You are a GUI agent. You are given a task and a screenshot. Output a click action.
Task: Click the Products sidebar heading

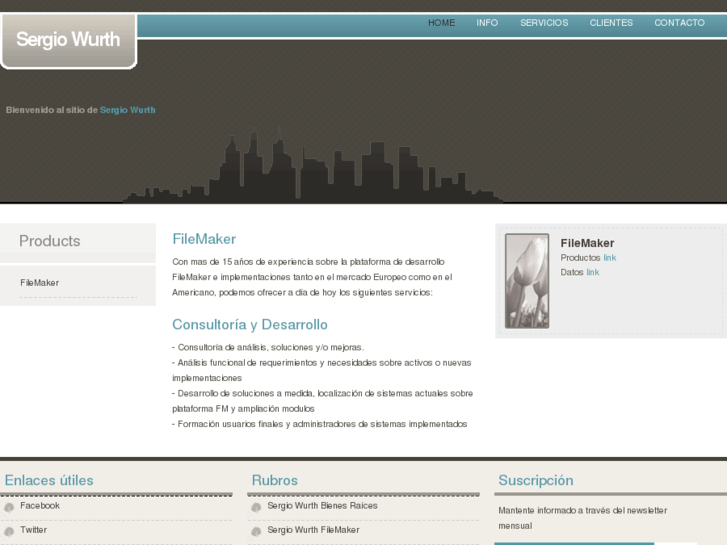(50, 241)
